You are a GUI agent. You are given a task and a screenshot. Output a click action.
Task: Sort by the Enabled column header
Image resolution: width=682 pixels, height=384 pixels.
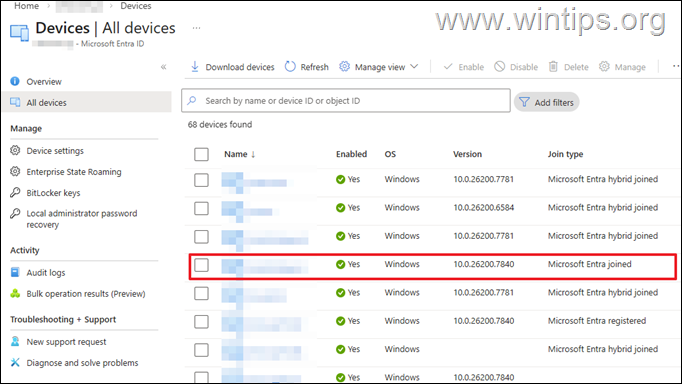[x=351, y=154]
